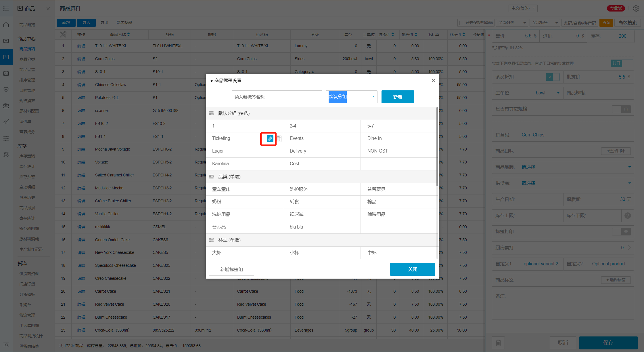
Task: Expand the 全部分类 dropdown
Action: click(x=512, y=23)
